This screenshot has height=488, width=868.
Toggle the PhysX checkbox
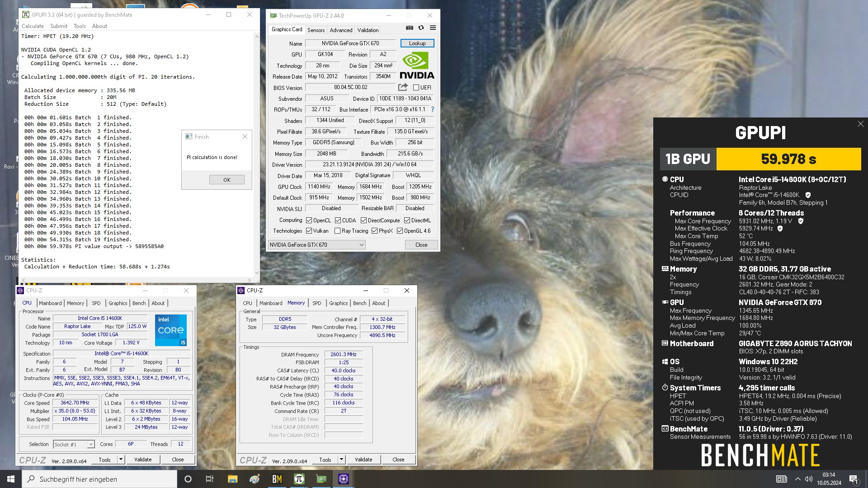point(374,231)
